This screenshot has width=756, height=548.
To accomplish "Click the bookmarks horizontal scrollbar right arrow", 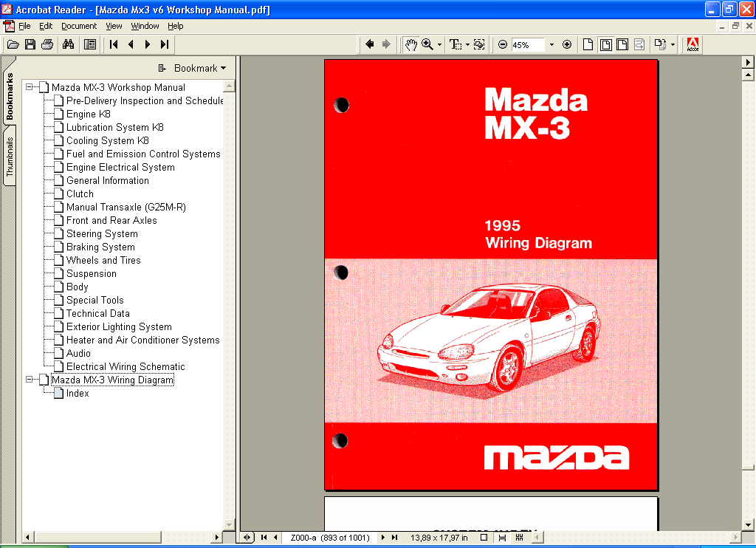I will click(x=216, y=537).
